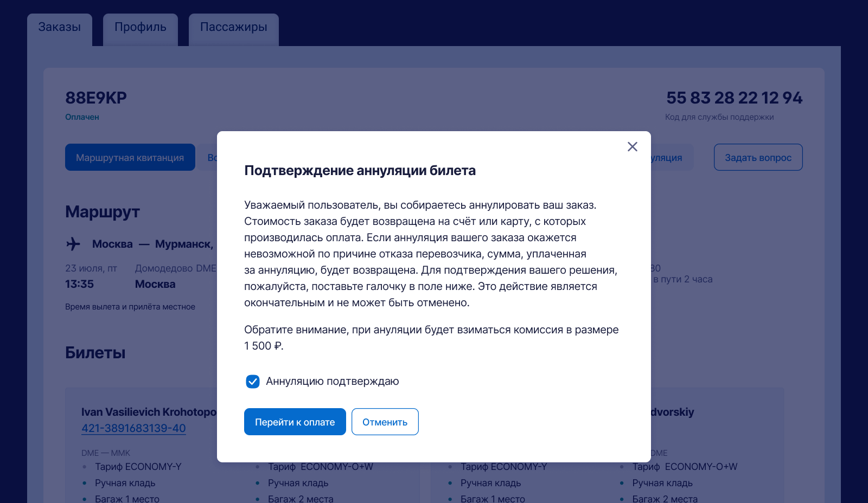Image resolution: width=868 pixels, height=503 pixels.
Task: Click 'Код для службы поддержки' label
Action: click(x=719, y=117)
